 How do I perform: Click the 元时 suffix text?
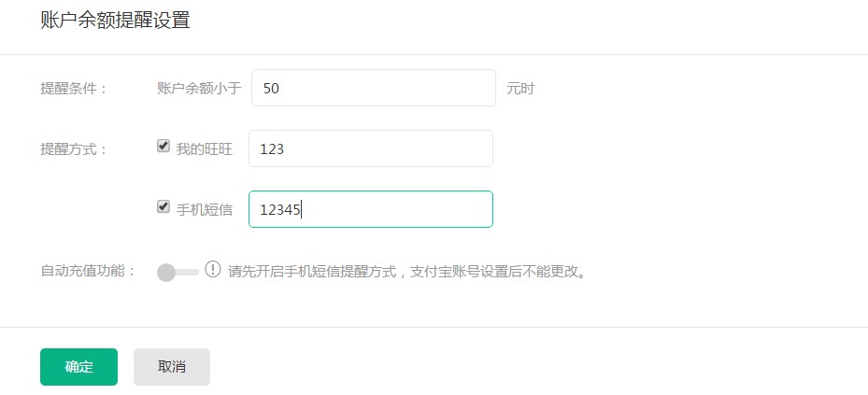pyautogui.click(x=520, y=89)
